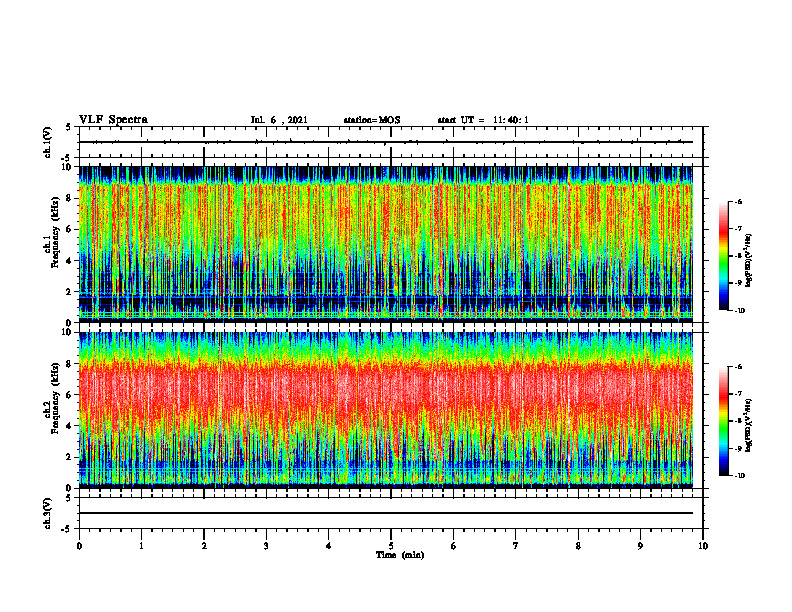Screen dimensions: 792x612
Task: Select "-8" label on ch.1 color bar
Action: click(738, 256)
